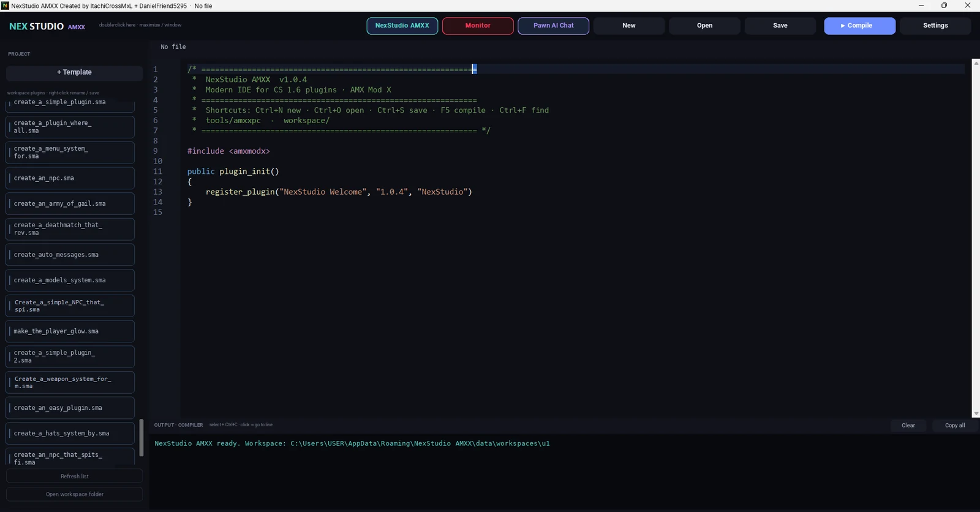This screenshot has width=980, height=512.
Task: Open create_a_plugin_where_all.sma file
Action: 70,127
